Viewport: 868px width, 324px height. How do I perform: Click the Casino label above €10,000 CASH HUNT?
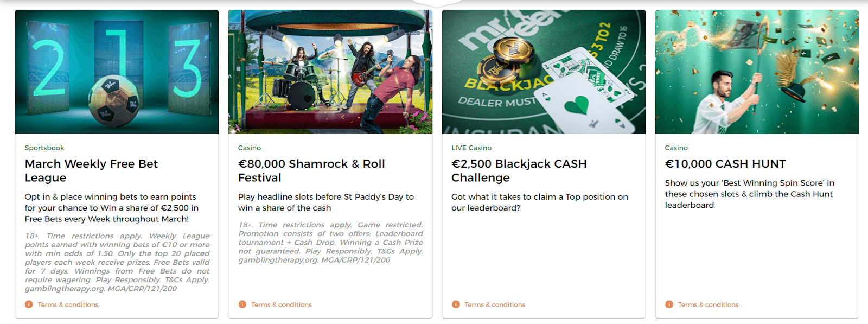click(x=676, y=148)
